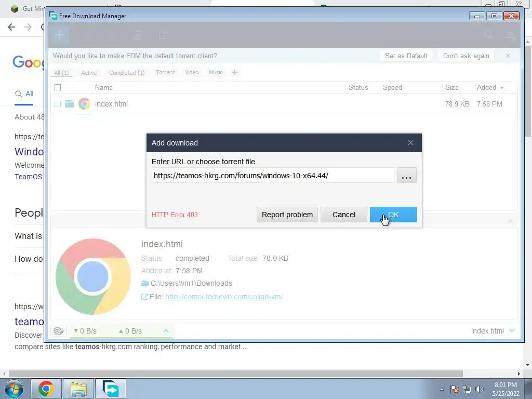Check the index.html row checkbox
Image resolution: width=532 pixels, height=399 pixels.
[58, 104]
